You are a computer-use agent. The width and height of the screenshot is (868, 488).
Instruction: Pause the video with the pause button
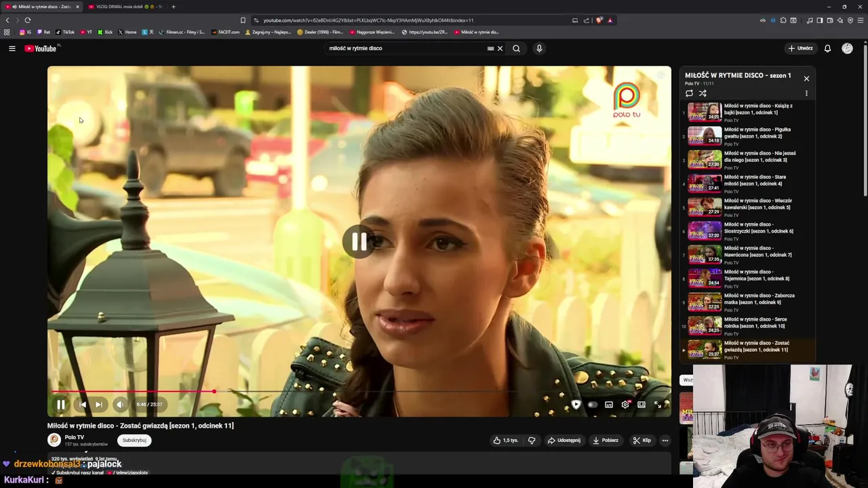coord(60,405)
